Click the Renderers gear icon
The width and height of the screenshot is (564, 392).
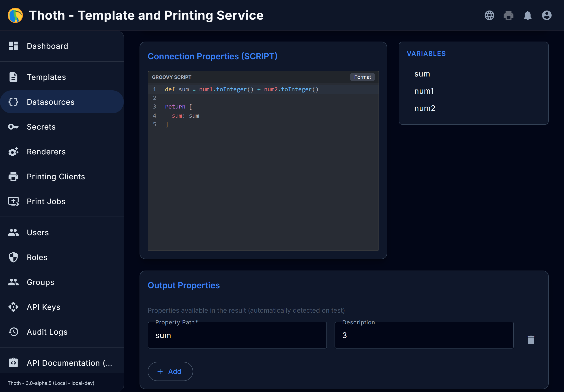click(13, 152)
